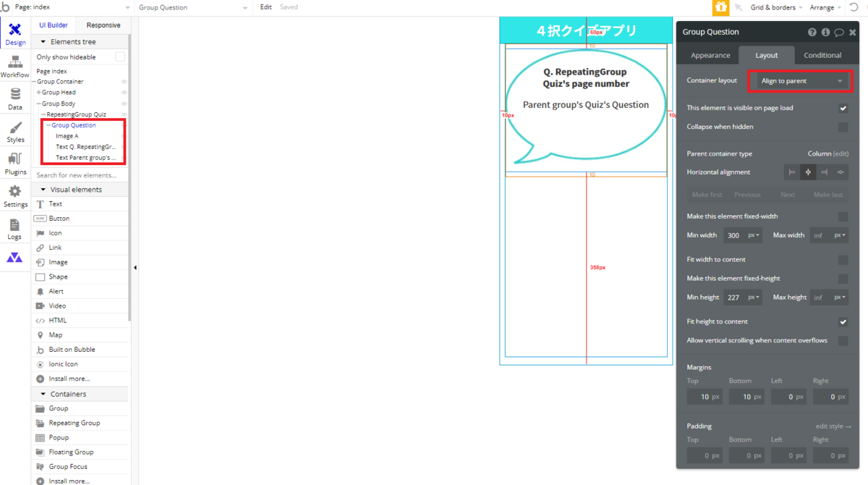
Task: Toggle 'This element is visible on page load'
Action: click(843, 108)
